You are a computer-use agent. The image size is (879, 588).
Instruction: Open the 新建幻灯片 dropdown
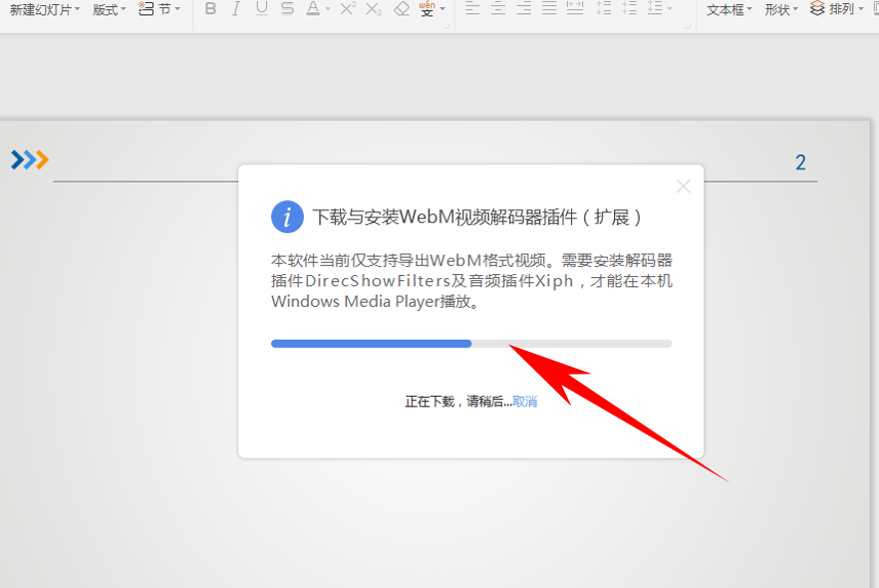click(45, 10)
